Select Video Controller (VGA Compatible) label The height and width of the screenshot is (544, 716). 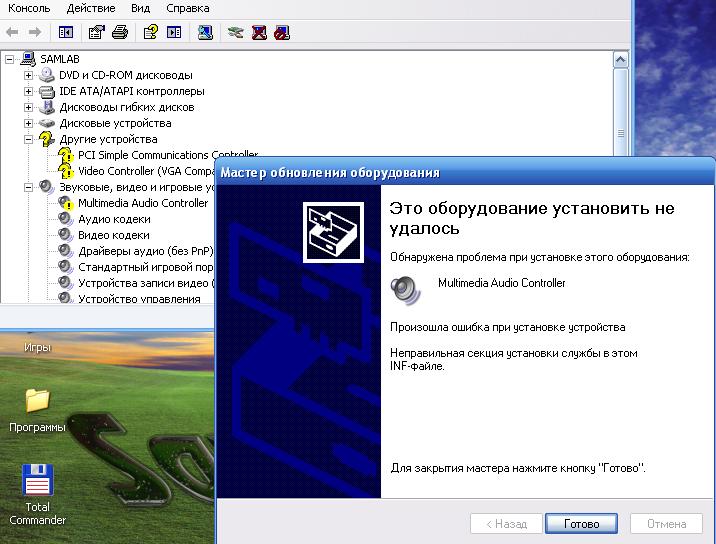pos(146,171)
